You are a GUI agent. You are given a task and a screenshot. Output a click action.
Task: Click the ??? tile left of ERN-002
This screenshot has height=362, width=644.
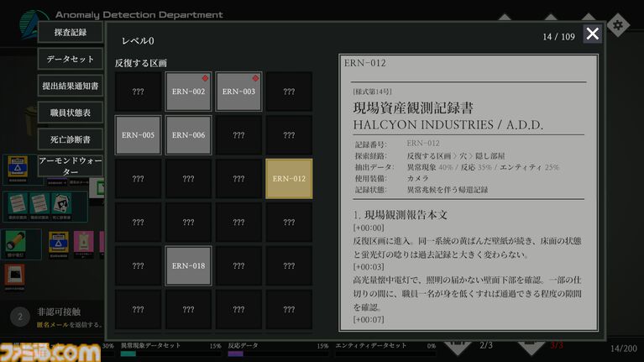[138, 92]
